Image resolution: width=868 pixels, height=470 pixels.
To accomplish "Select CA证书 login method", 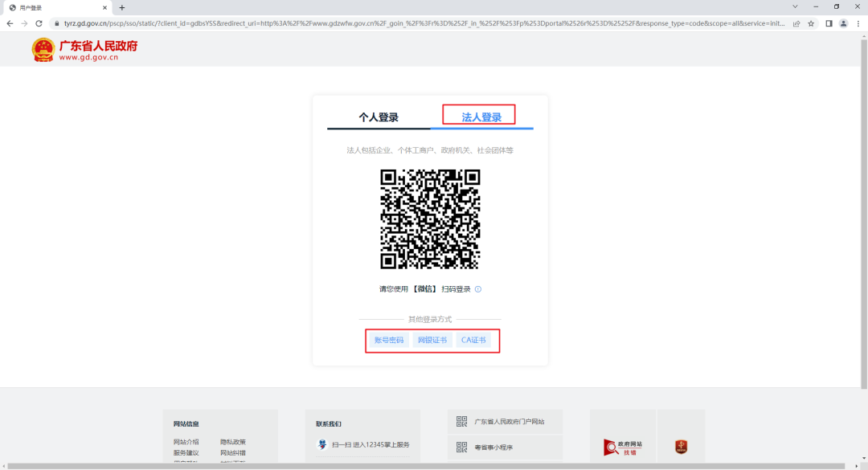I will pyautogui.click(x=474, y=339).
